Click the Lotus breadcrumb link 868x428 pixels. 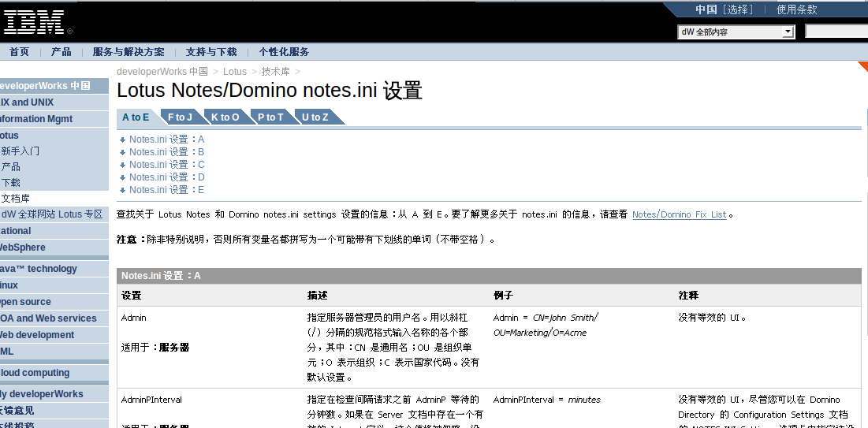click(235, 72)
